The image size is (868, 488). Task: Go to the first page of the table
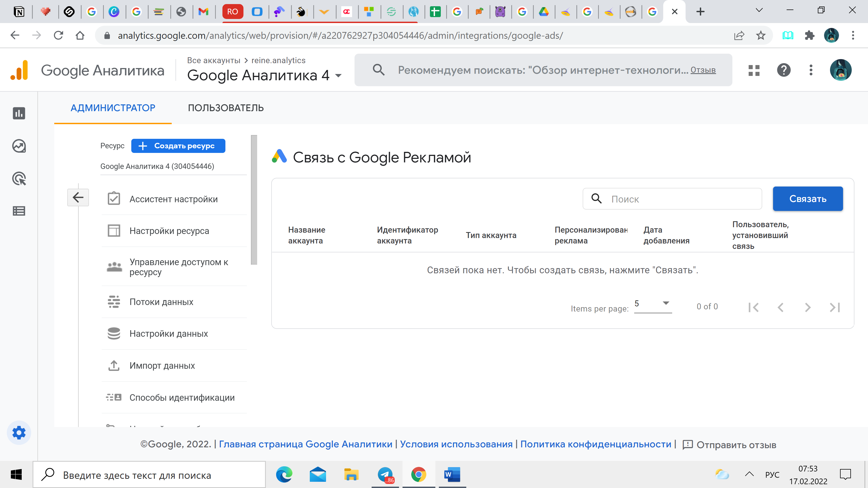point(754,307)
